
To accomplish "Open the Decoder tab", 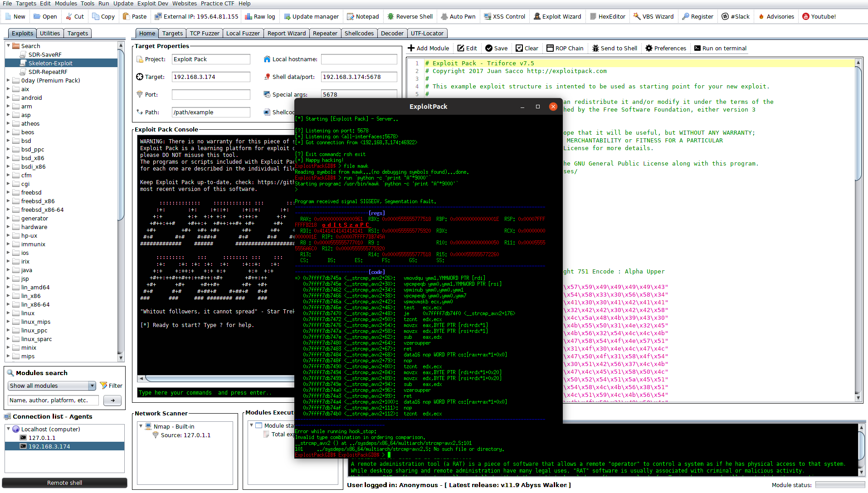I will click(x=392, y=33).
